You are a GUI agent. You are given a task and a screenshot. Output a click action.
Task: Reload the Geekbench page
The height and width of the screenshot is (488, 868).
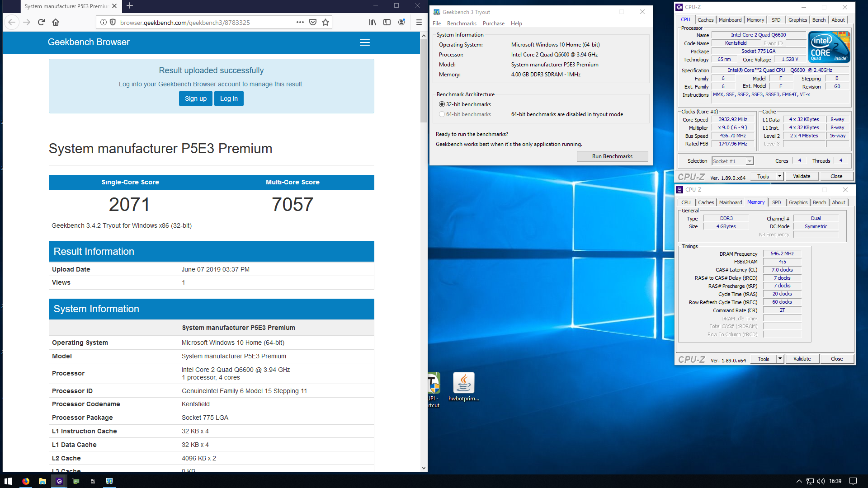tap(41, 22)
